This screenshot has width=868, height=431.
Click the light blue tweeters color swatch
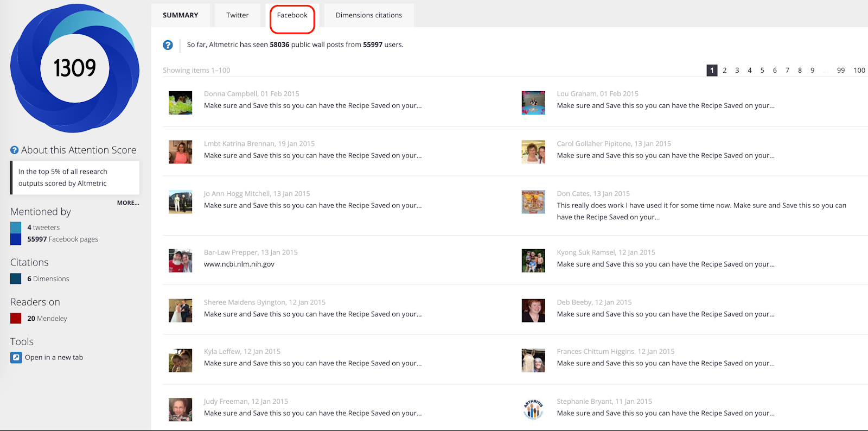tap(16, 227)
